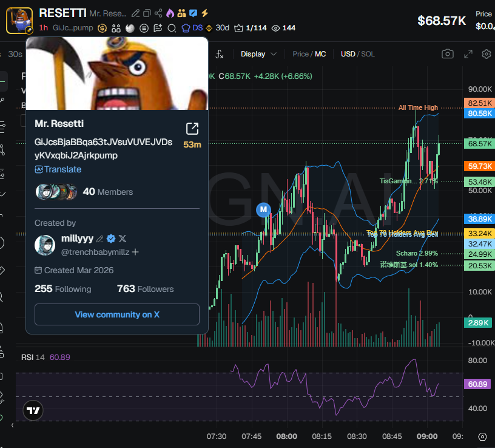Switch the chart from Price to MC view
This screenshot has width=495, height=448.
[321, 54]
